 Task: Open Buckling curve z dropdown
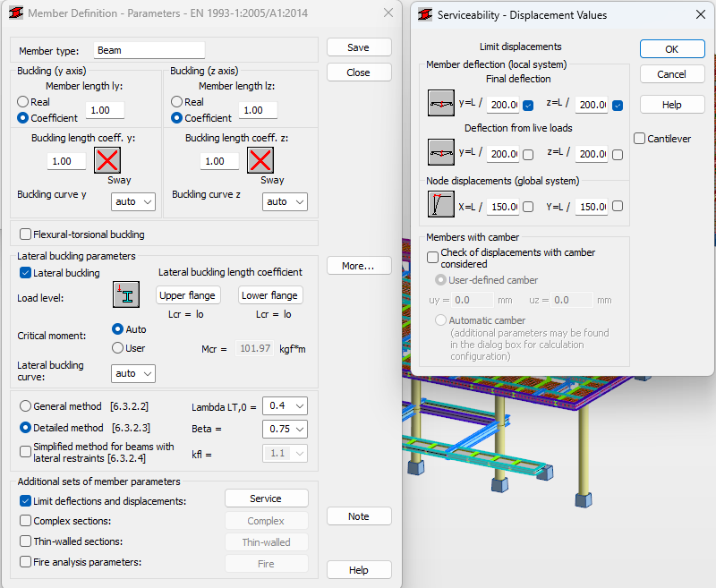(285, 201)
